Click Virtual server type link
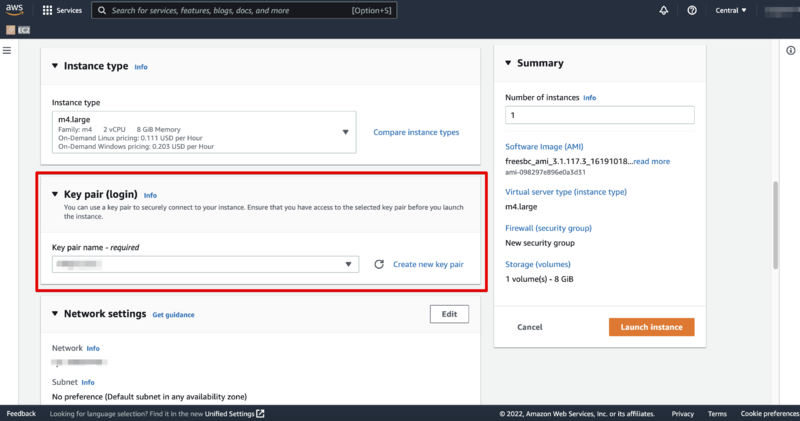 pos(566,192)
